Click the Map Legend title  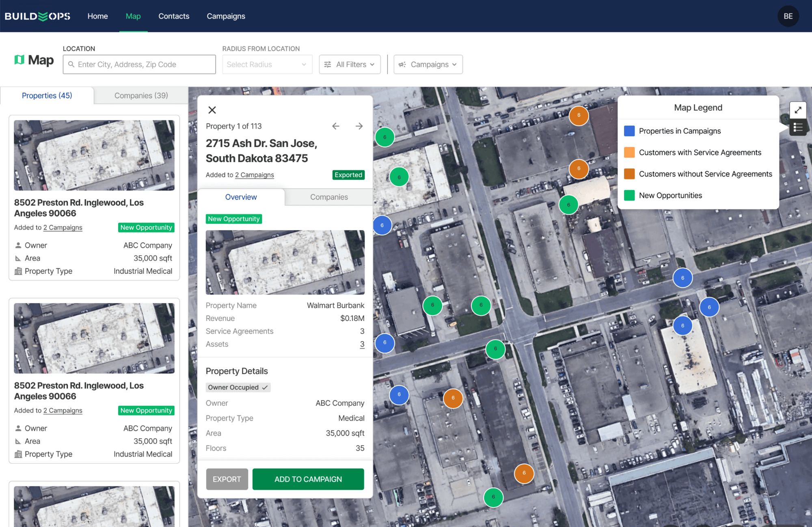tap(698, 108)
